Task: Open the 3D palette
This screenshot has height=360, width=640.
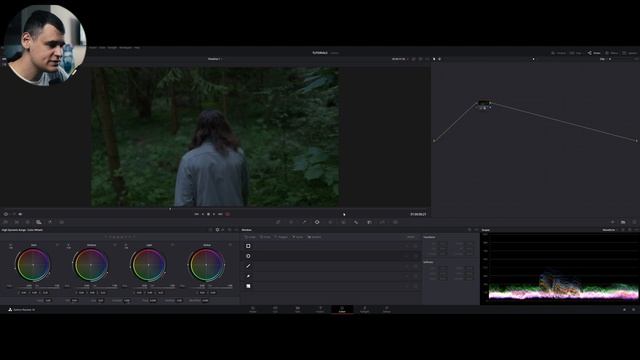Action: [396, 222]
